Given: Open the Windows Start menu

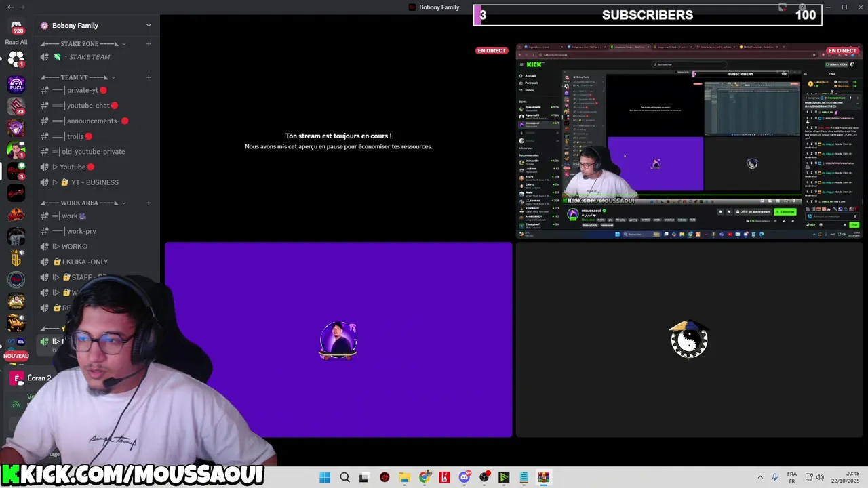Looking at the screenshot, I should [325, 477].
